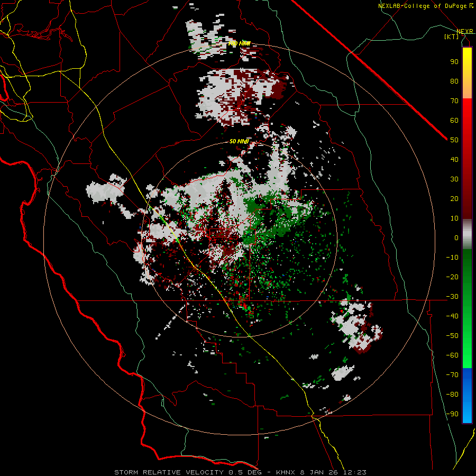The height and width of the screenshot is (476, 476).
Task: Click the 60 value on the velocity scale
Action: tap(454, 120)
